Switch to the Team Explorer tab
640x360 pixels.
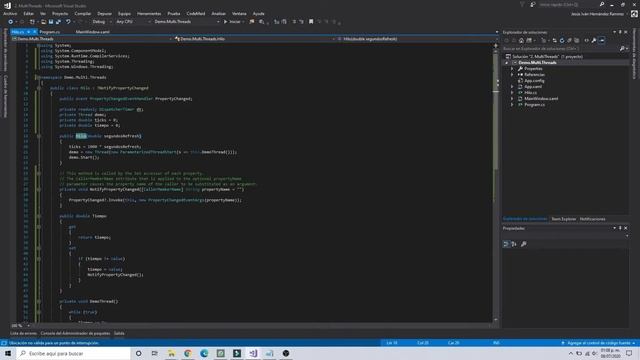click(x=563, y=219)
